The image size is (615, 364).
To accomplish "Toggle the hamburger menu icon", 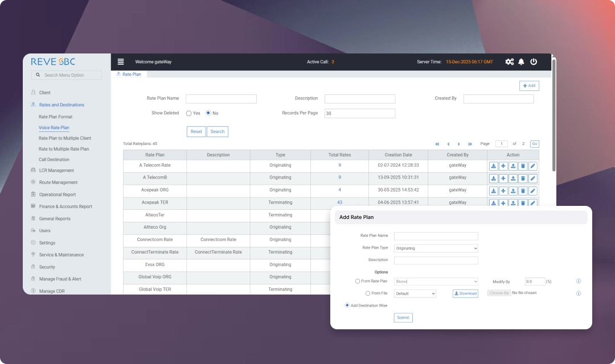I will (121, 62).
